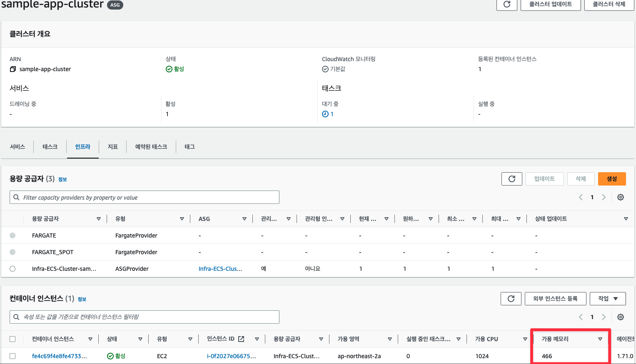Screen dimensions: 636x364
Task: Sort container instances by 실행 중인 태스크 column
Action: (x=459, y=339)
